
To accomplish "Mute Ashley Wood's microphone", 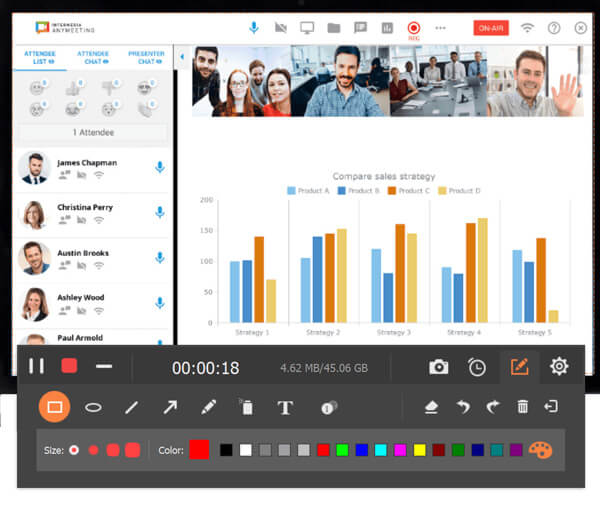I will tap(160, 303).
